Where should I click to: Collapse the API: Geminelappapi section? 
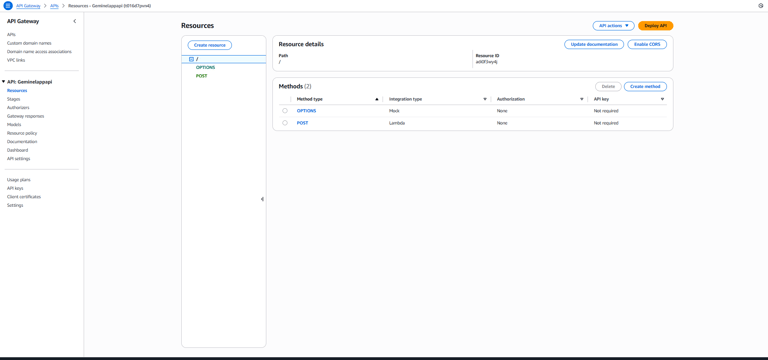tap(3, 82)
